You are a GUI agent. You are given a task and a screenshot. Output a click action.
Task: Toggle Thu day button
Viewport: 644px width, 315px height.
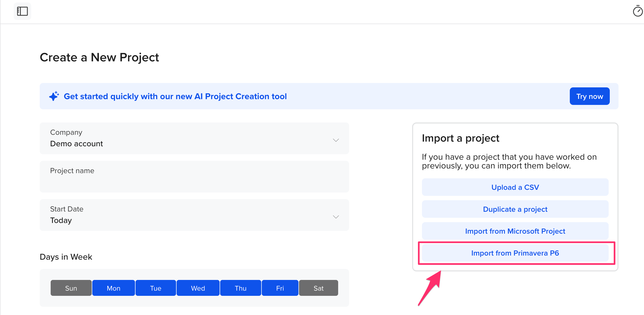tap(240, 288)
